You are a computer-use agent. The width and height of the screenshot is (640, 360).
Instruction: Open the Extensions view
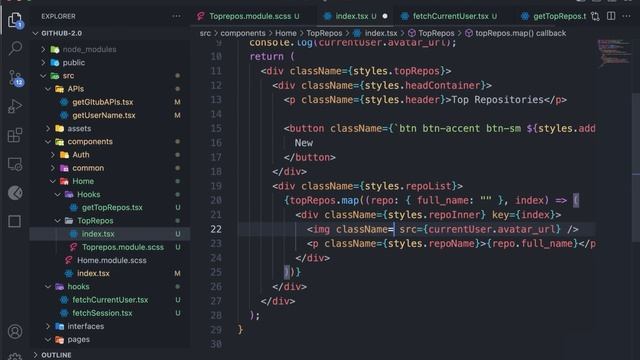(x=15, y=135)
